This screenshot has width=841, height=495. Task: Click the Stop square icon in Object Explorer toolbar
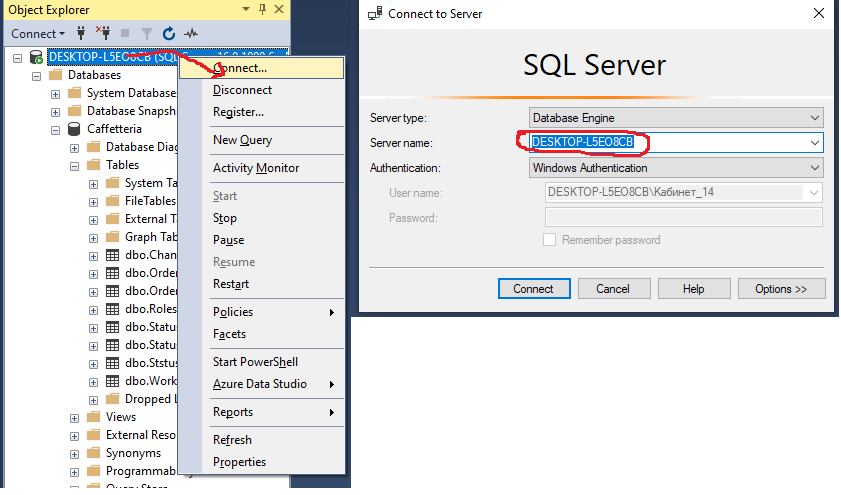[x=125, y=33]
